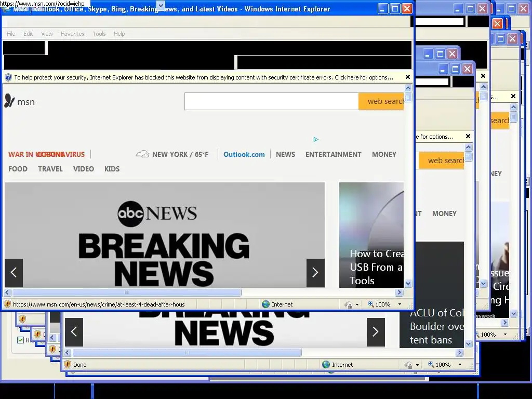The width and height of the screenshot is (532, 399).
Task: Click the web search button in front window
Action: click(381, 101)
